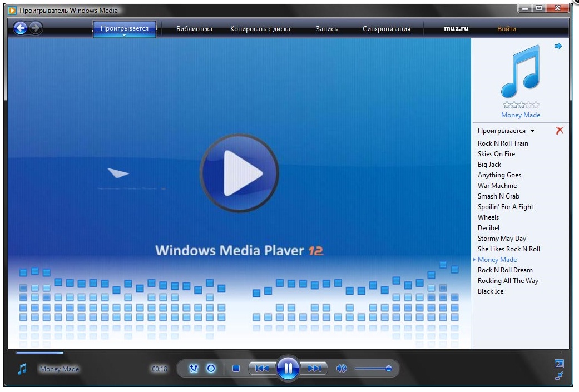
Task: Open the Проигрывается playlist dropdown arrow
Action: click(532, 131)
